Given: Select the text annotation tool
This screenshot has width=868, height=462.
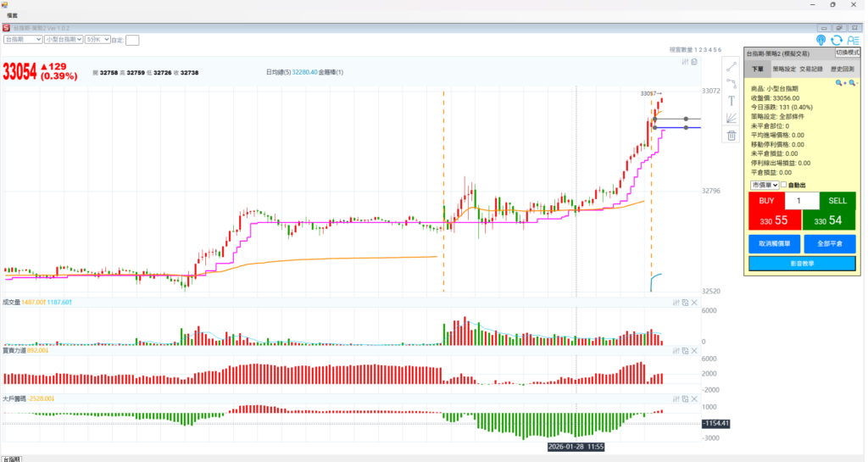Looking at the screenshot, I should (731, 100).
